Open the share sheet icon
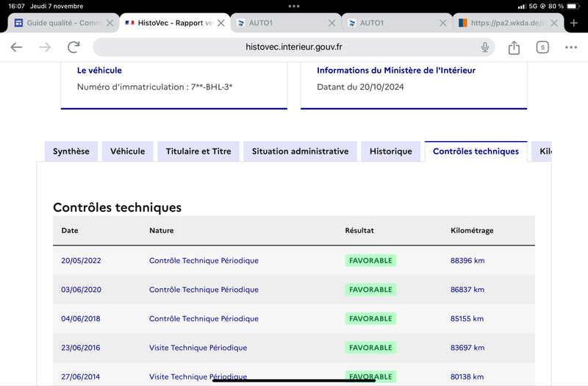 pyautogui.click(x=514, y=47)
